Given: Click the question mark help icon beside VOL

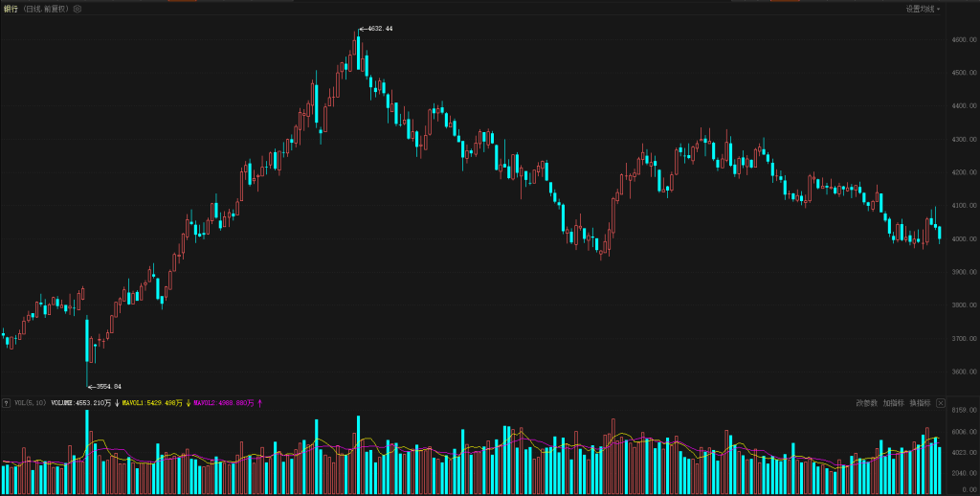Looking at the screenshot, I should [7, 403].
